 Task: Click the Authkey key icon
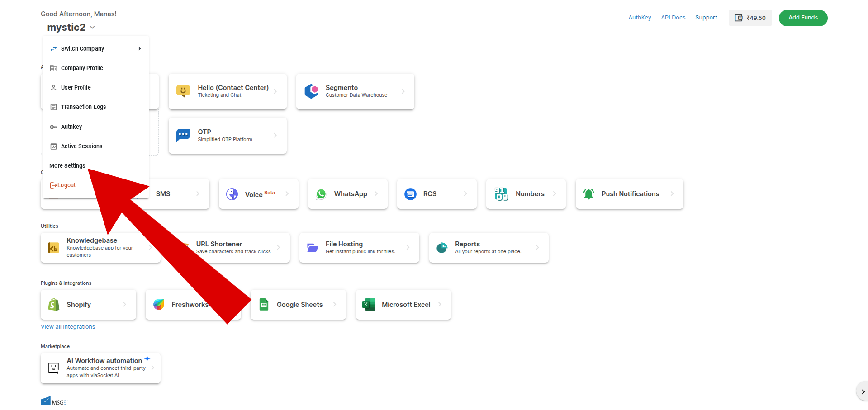click(x=53, y=127)
